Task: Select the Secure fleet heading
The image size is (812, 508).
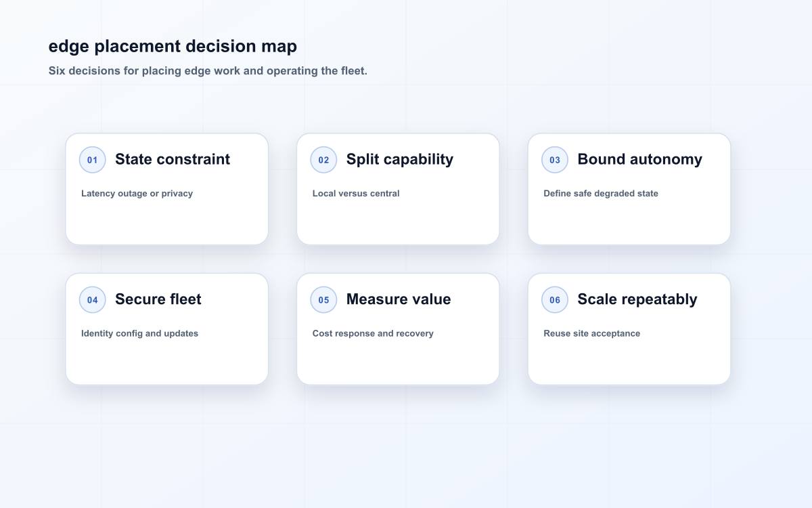Action: [x=158, y=299]
